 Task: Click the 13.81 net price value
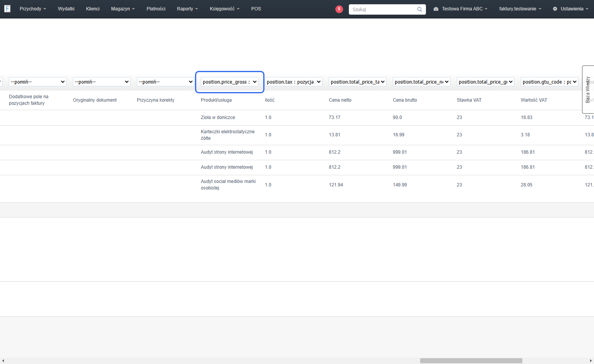[335, 135]
